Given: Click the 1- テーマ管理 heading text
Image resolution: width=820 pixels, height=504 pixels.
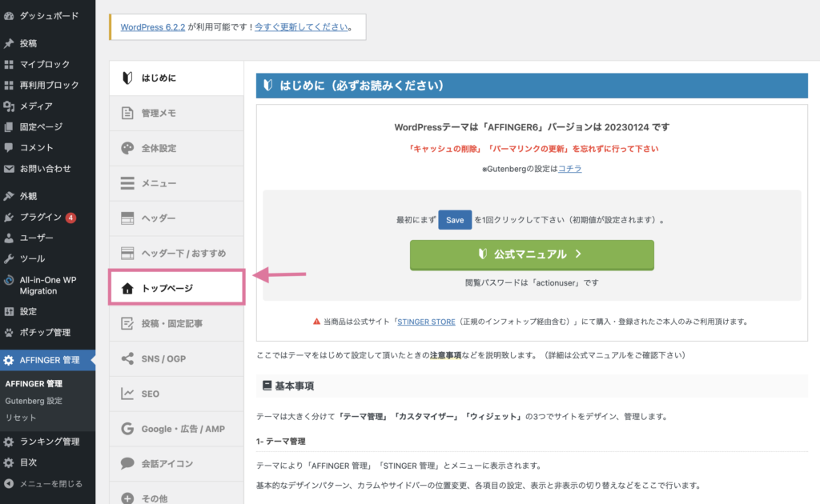Looking at the screenshot, I should [x=281, y=442].
